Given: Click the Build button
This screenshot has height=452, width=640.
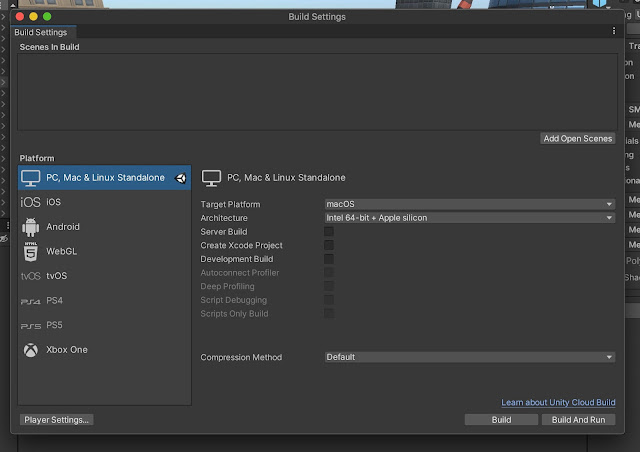Looking at the screenshot, I should 501,420.
